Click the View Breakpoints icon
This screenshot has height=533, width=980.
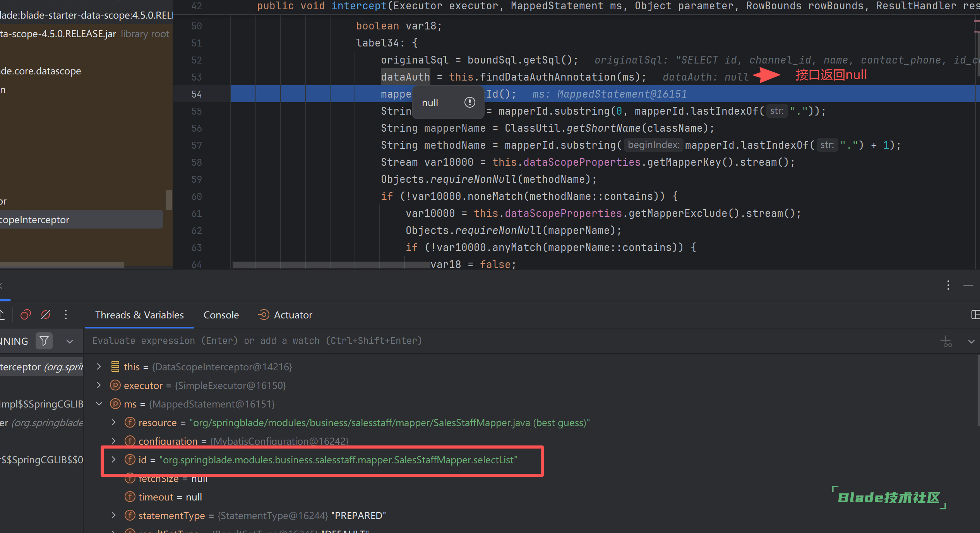tap(26, 315)
